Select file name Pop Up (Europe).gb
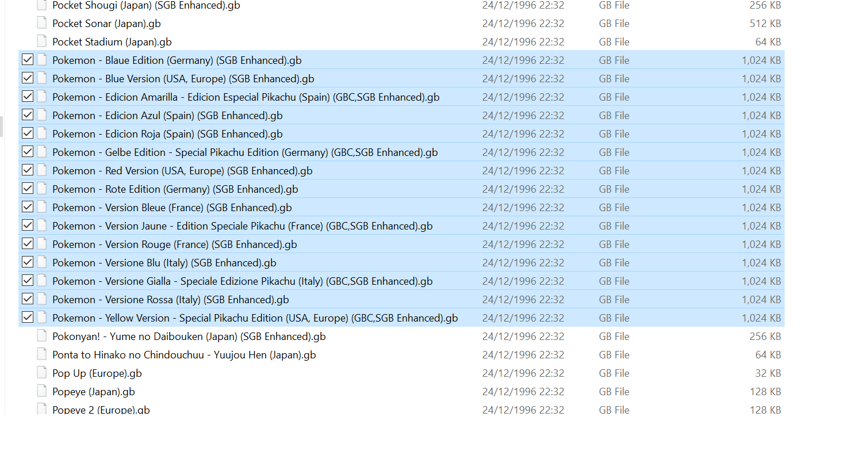 click(97, 373)
